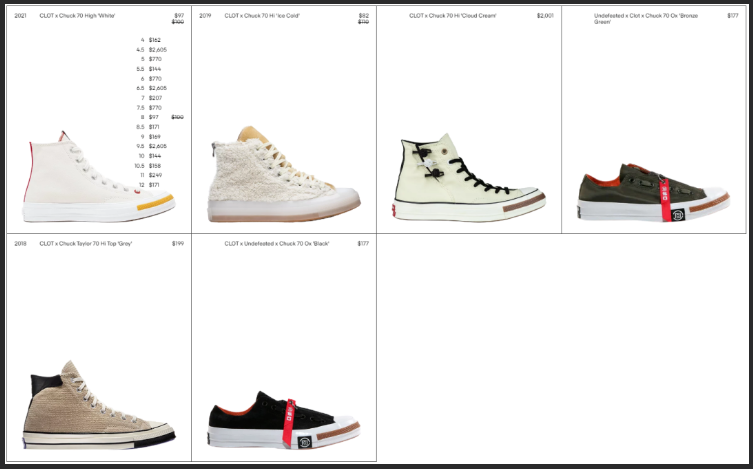Viewport: 753px width, 469px height.
Task: Open the CLOT x Chuck 70 High 'White' title
Action: tap(77, 16)
